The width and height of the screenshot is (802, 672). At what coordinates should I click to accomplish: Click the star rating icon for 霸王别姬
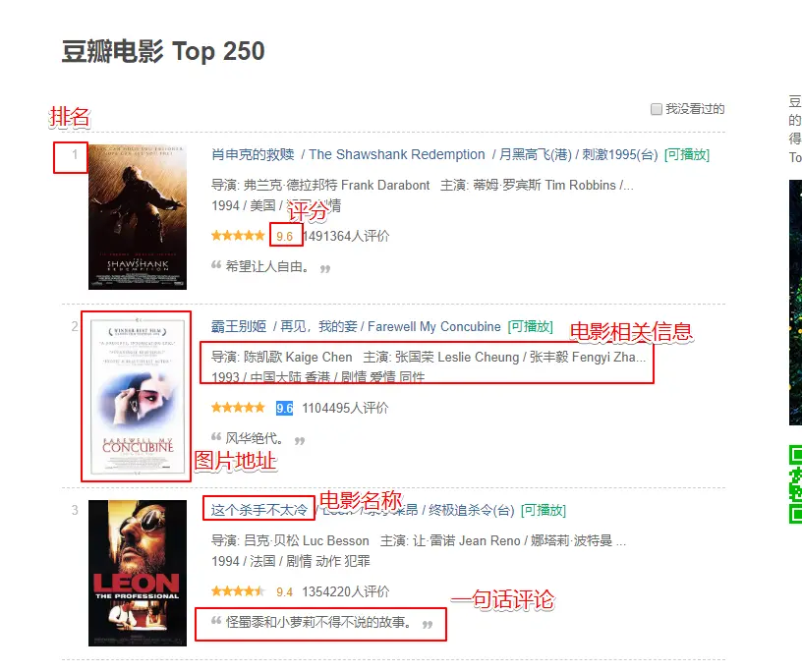click(x=239, y=408)
